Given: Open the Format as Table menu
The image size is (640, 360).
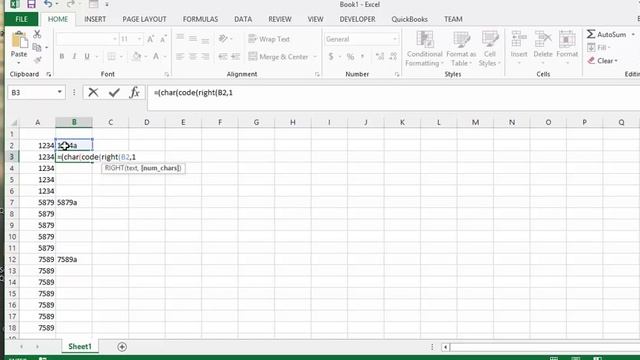Looking at the screenshot, I should (x=461, y=49).
